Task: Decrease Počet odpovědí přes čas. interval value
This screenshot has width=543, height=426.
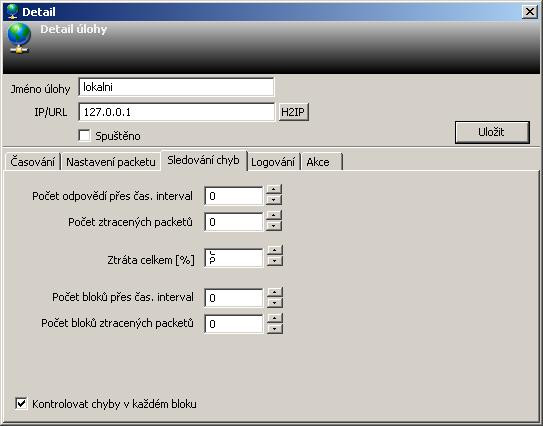Action: [274, 200]
